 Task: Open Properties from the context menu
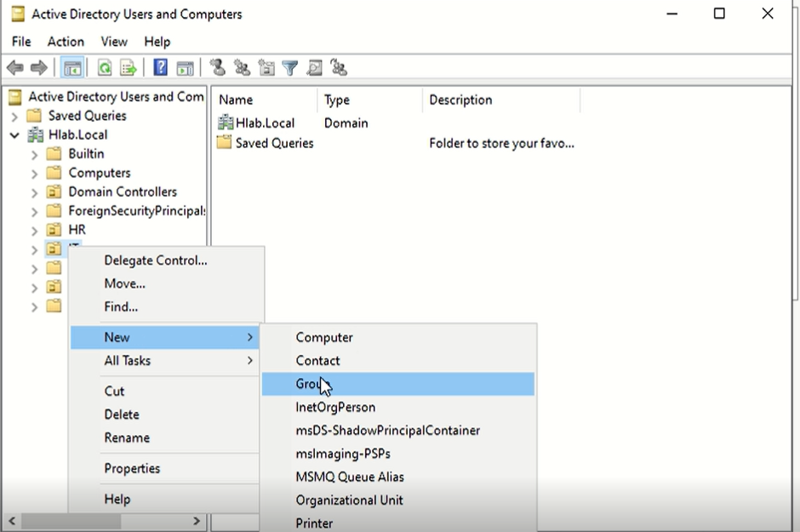[x=166, y=468]
